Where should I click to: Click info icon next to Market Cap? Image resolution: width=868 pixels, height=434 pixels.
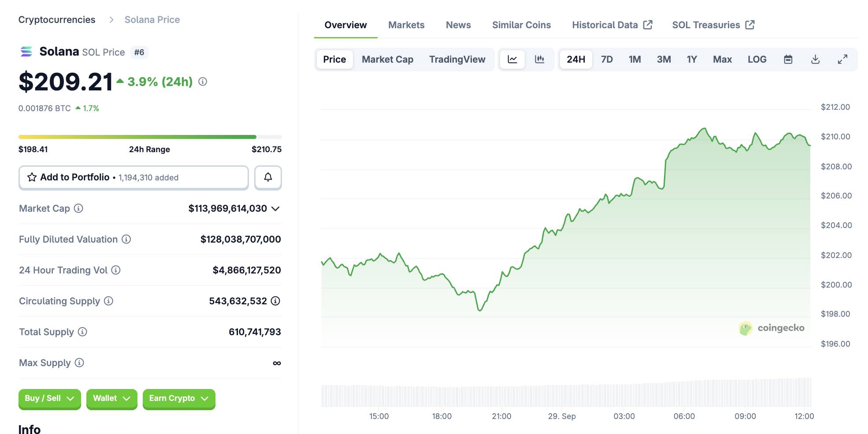(x=78, y=208)
